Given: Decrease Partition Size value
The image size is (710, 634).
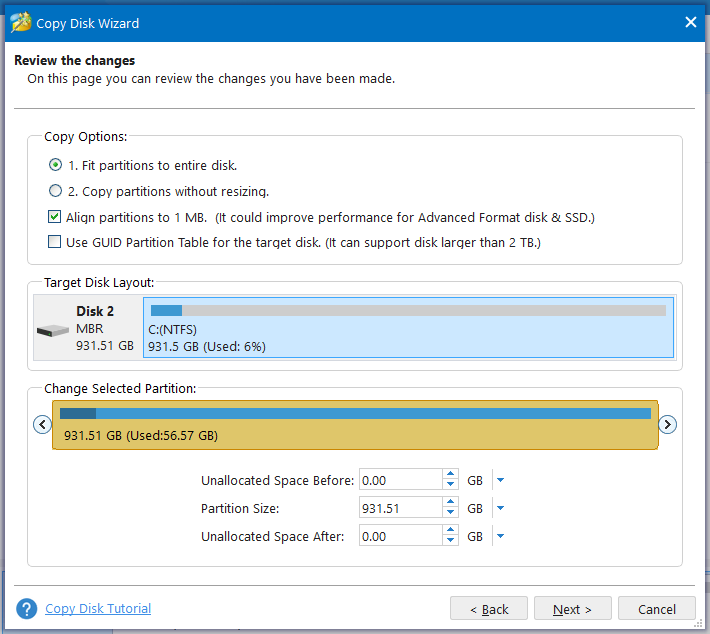Looking at the screenshot, I should (x=450, y=513).
